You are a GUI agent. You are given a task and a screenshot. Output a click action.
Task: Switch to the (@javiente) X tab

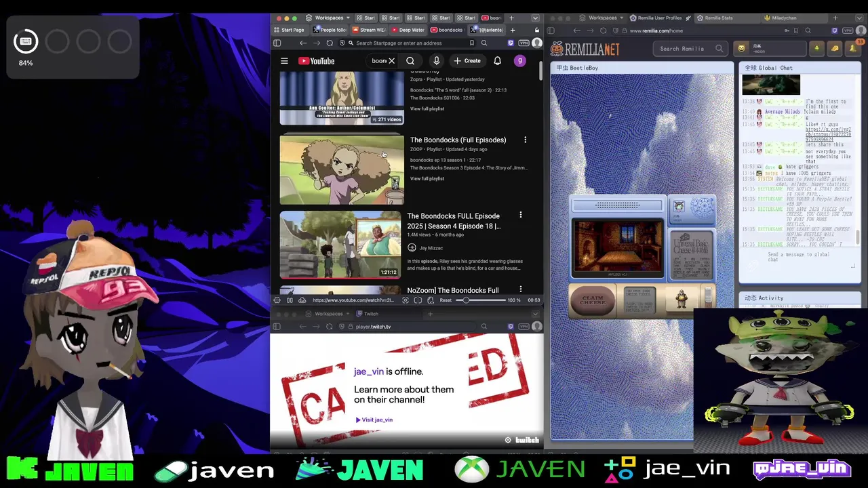(x=488, y=30)
